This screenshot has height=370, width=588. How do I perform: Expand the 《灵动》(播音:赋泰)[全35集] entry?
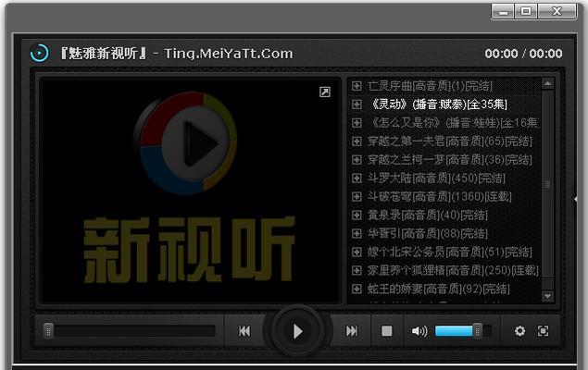(x=357, y=105)
